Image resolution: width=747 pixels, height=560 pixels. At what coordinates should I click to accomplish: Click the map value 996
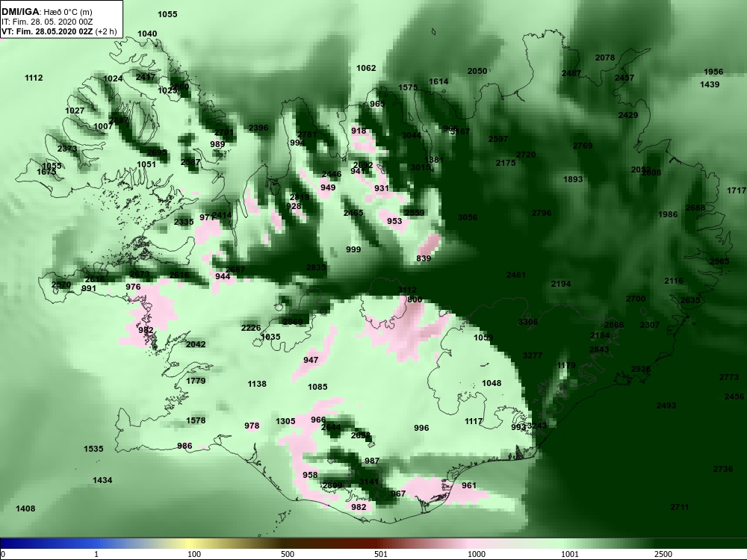click(421, 428)
